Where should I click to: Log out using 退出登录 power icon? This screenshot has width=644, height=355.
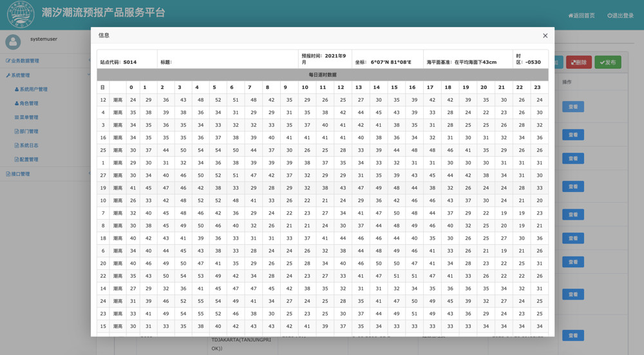(610, 15)
